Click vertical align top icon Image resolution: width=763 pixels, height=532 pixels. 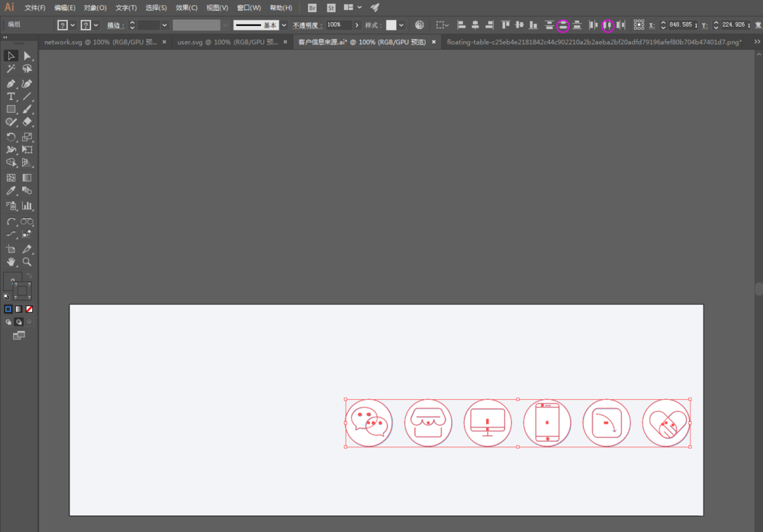[506, 25]
